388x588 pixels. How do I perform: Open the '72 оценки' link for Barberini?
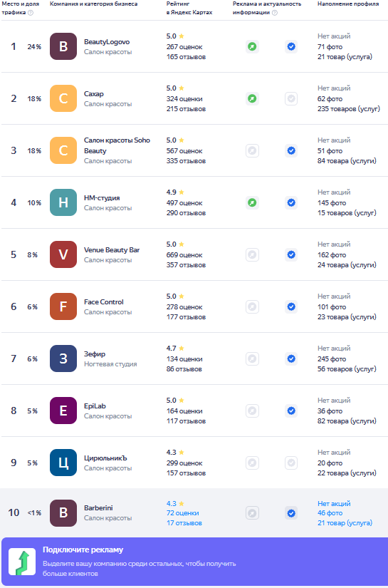(x=183, y=513)
